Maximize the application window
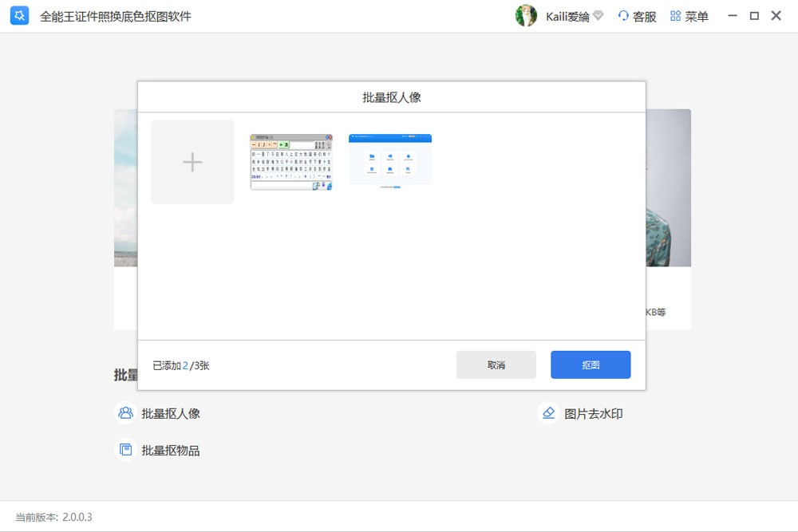 click(753, 16)
